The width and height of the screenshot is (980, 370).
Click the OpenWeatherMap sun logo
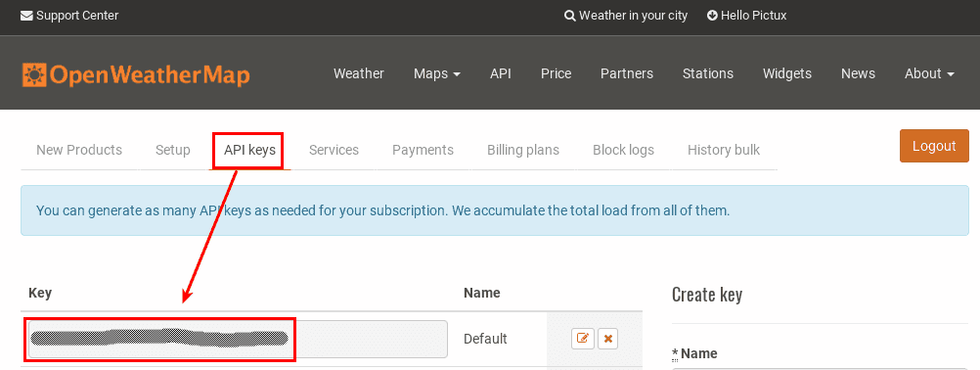[x=34, y=74]
